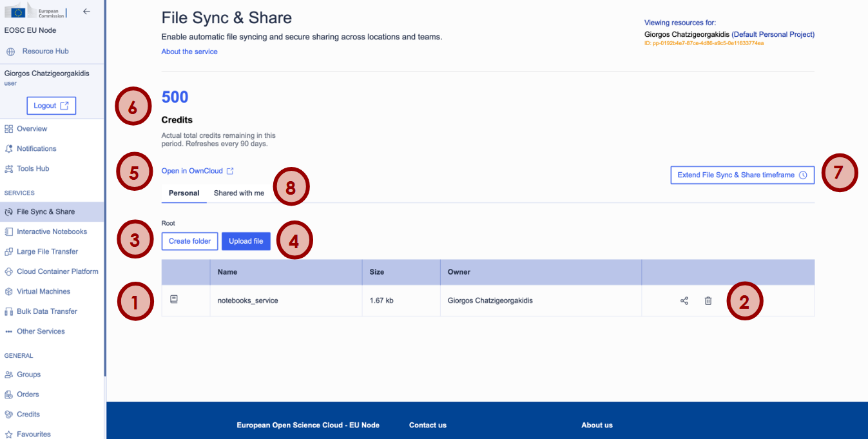
Task: Go to Large File Transfer service
Action: click(52, 251)
